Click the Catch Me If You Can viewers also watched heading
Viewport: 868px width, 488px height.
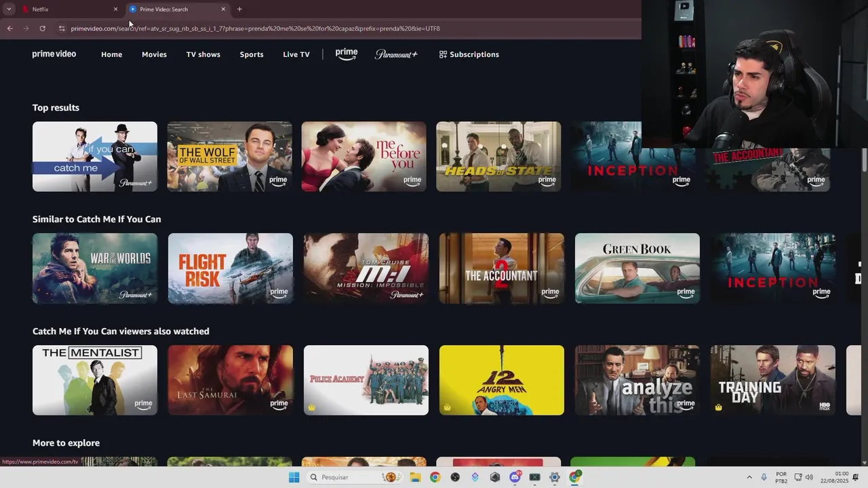[121, 331]
